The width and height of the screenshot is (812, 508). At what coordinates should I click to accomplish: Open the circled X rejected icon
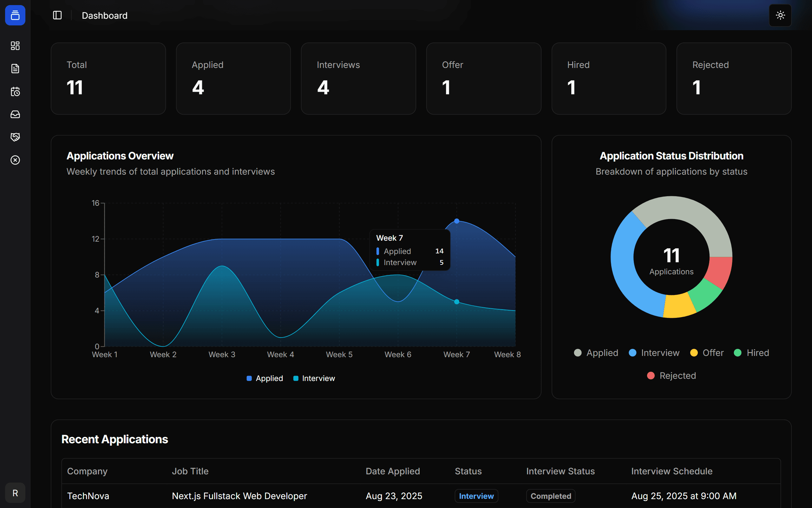point(15,160)
